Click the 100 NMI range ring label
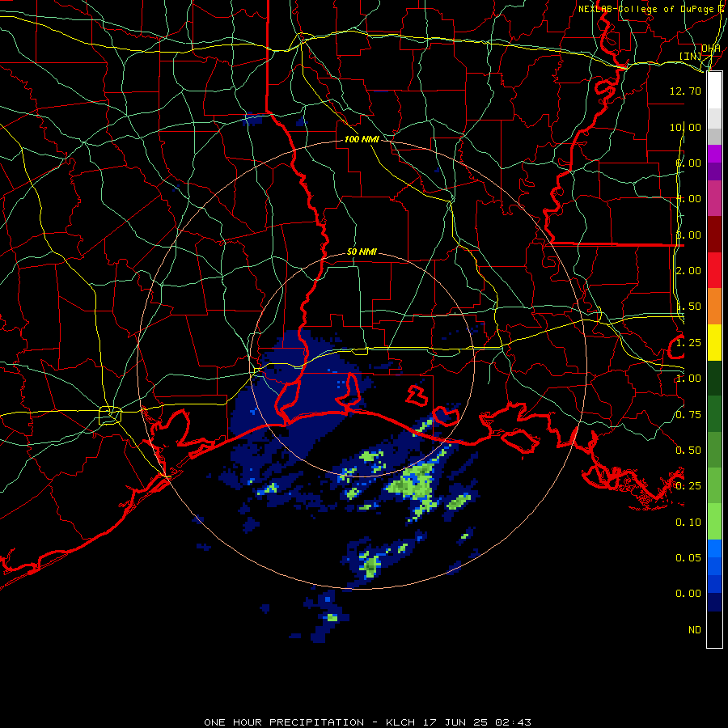 tap(362, 139)
